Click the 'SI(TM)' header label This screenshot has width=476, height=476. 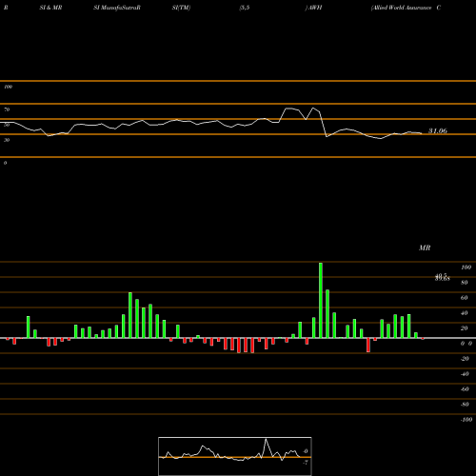point(181,8)
